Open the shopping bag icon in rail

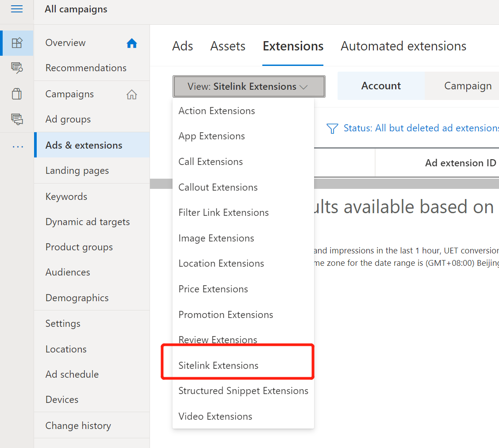(17, 94)
